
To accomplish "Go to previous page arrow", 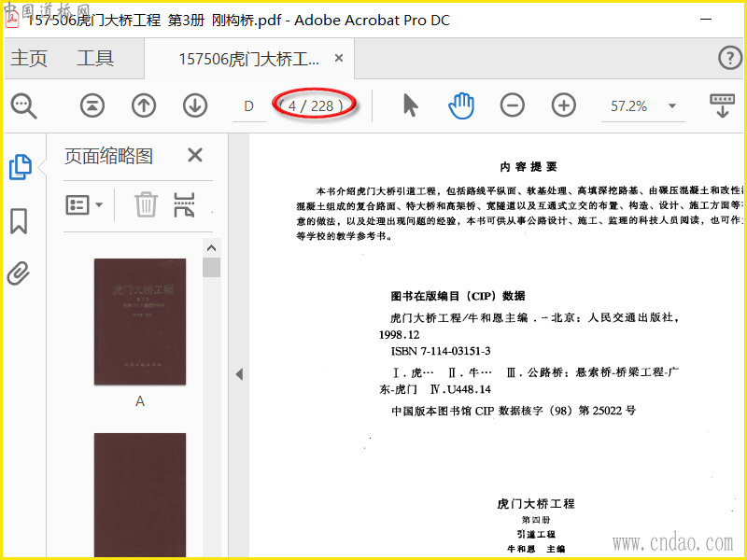I will (144, 105).
